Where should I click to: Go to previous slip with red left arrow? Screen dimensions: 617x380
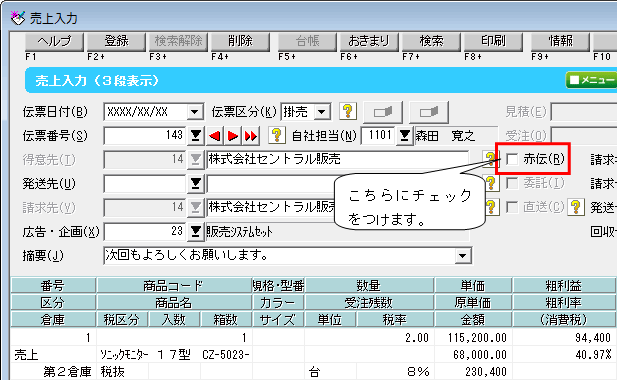click(x=215, y=136)
